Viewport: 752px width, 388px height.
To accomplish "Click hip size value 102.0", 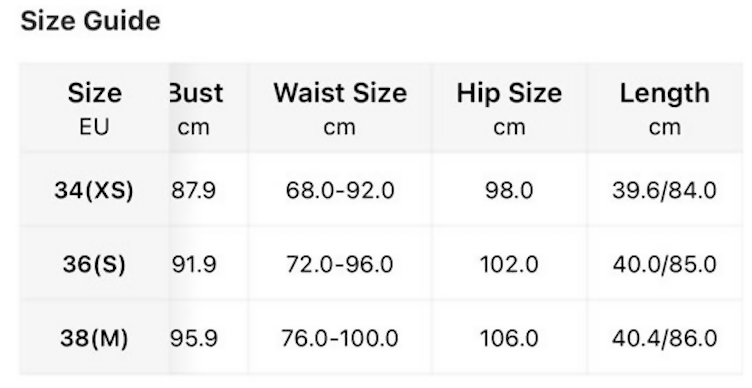I will click(x=509, y=264).
